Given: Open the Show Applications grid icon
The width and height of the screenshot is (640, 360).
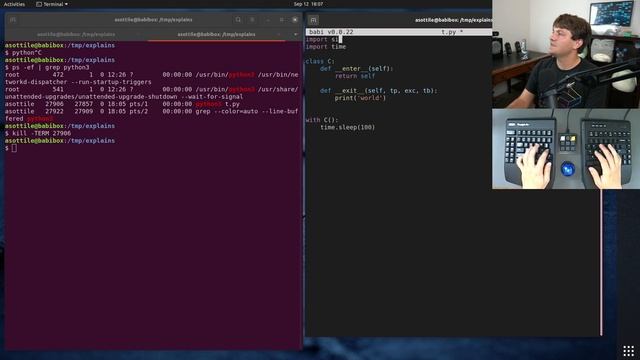Looking at the screenshot, I should click(x=629, y=350).
